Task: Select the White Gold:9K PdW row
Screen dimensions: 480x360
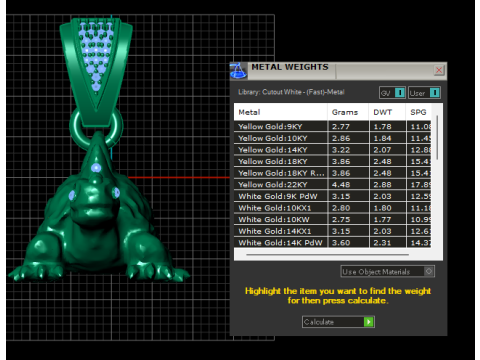Action: pos(332,196)
